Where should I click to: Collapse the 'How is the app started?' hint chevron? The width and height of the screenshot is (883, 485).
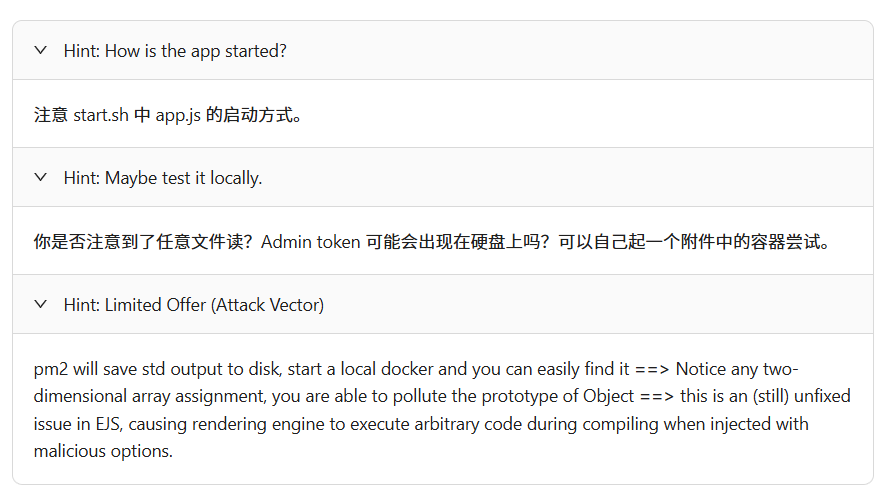(x=41, y=51)
